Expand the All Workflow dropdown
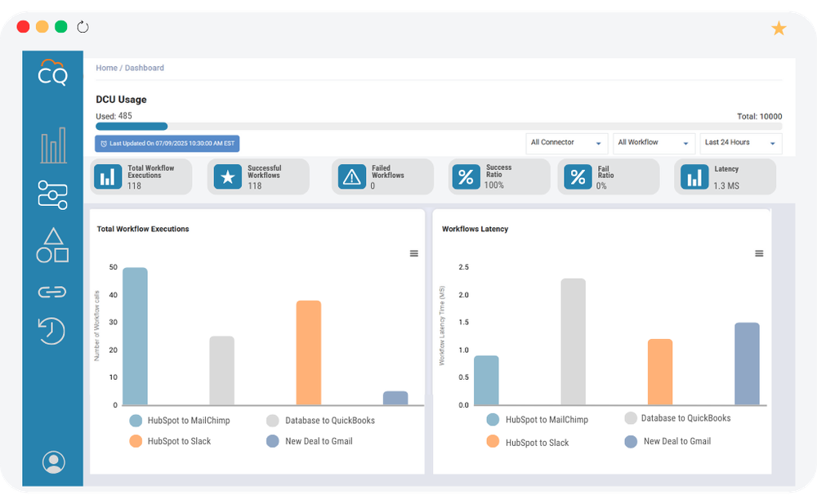The width and height of the screenshot is (817, 504). pos(653,142)
